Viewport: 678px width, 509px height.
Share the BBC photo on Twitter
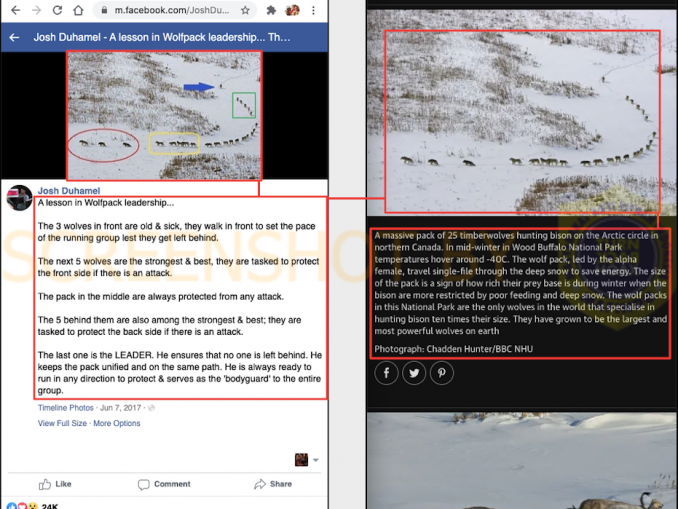tap(414, 373)
